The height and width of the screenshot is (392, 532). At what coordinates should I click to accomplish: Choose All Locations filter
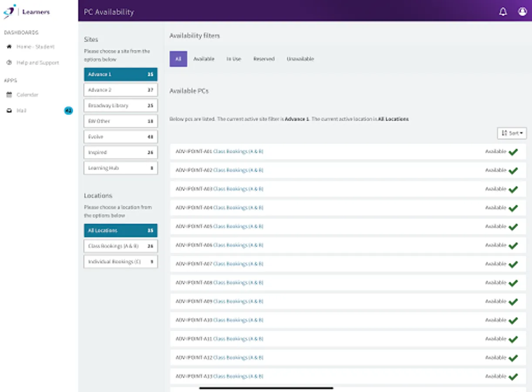tap(121, 230)
